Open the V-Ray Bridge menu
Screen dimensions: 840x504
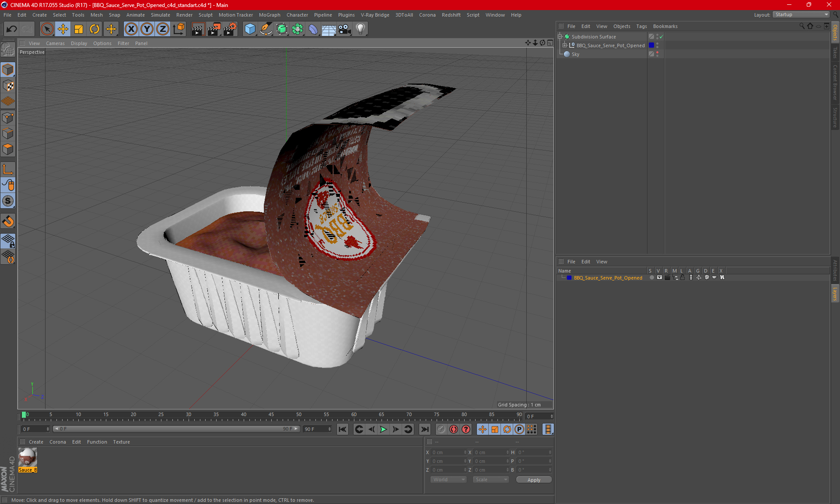375,15
